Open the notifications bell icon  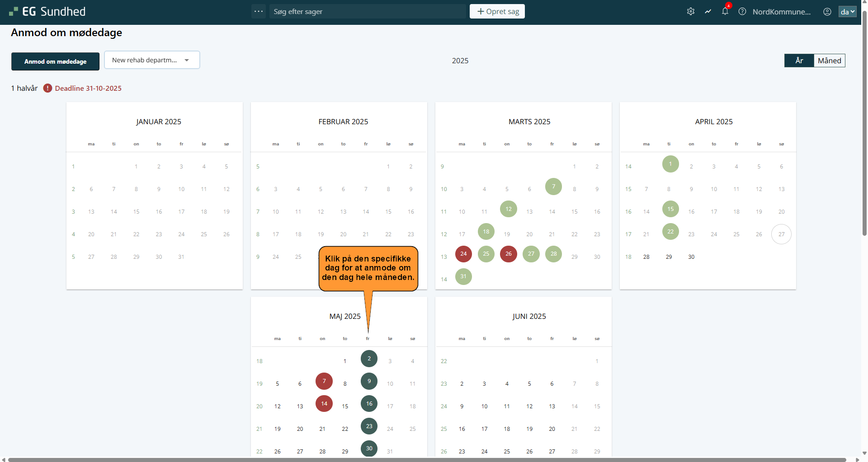pyautogui.click(x=725, y=12)
